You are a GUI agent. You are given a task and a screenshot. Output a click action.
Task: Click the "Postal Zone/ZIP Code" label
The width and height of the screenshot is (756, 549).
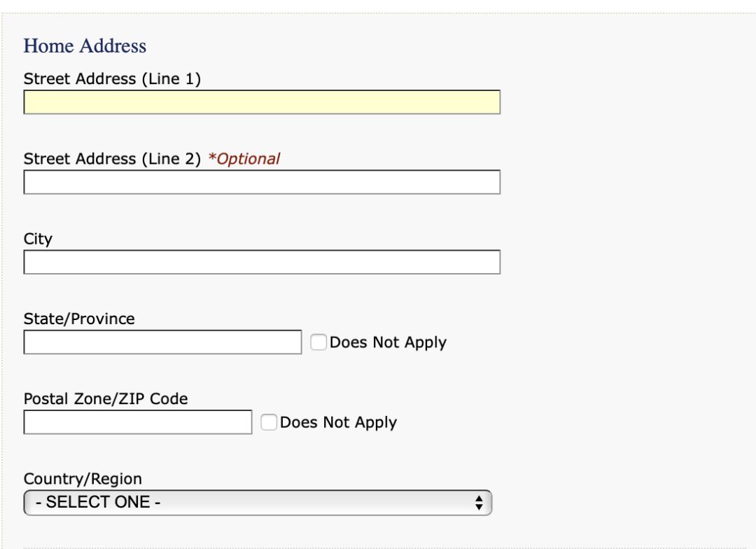pos(106,399)
